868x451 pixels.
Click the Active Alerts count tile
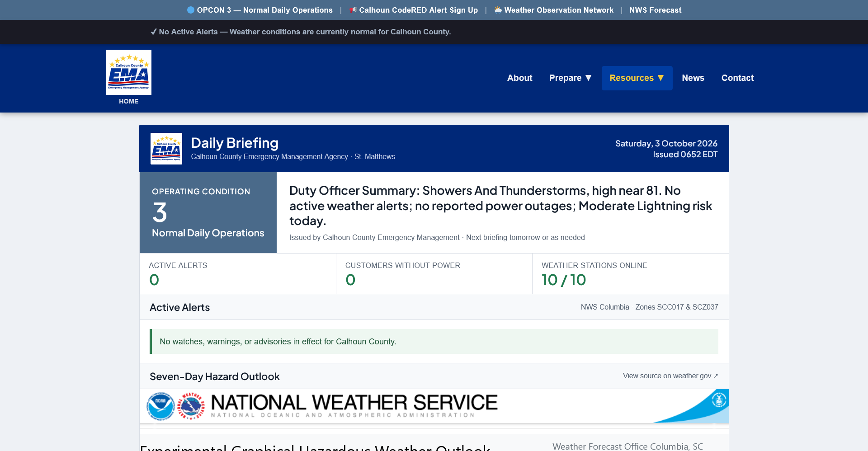(238, 274)
